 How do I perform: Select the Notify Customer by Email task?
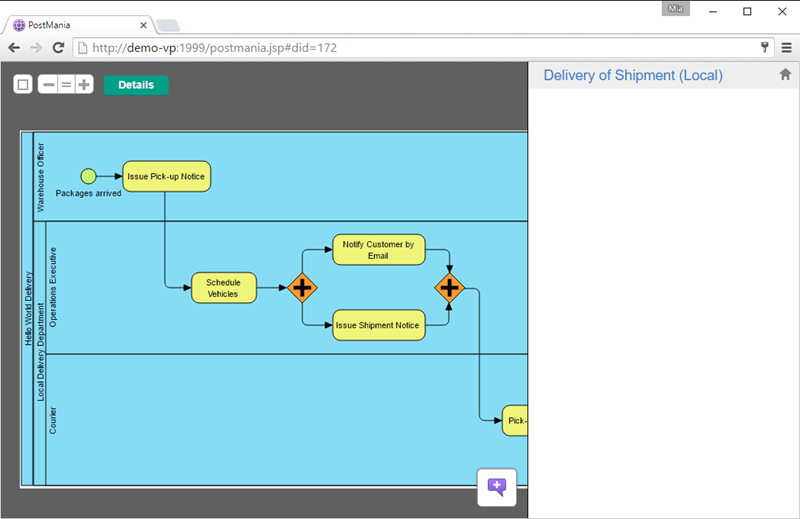(x=378, y=249)
